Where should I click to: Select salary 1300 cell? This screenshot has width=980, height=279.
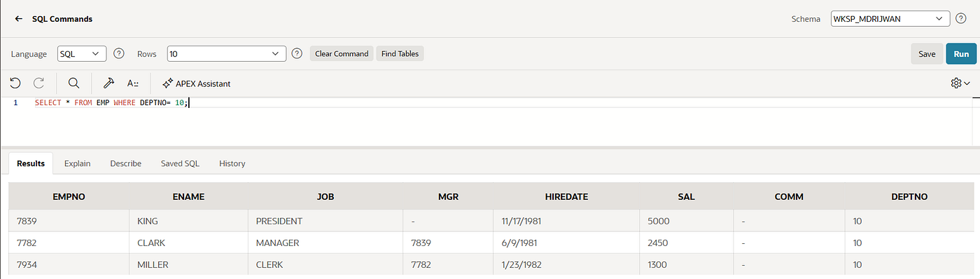pos(686,264)
